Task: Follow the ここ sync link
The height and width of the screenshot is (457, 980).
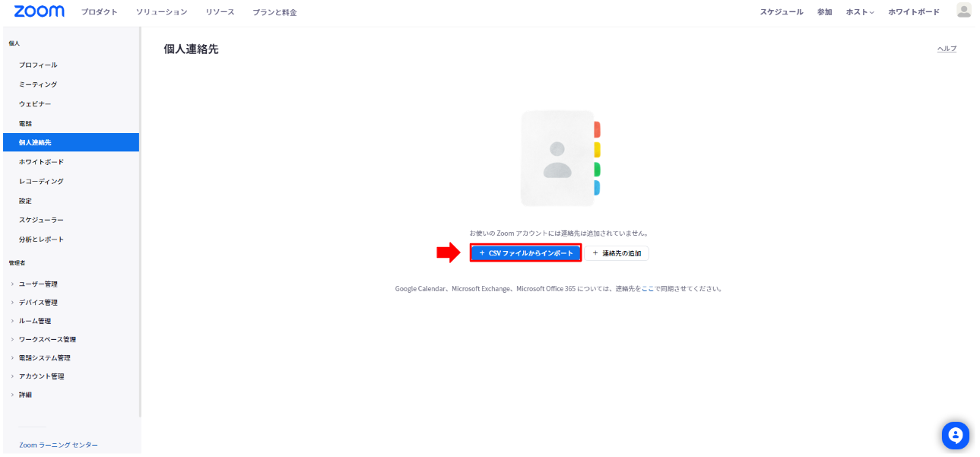Action: pyautogui.click(x=648, y=289)
